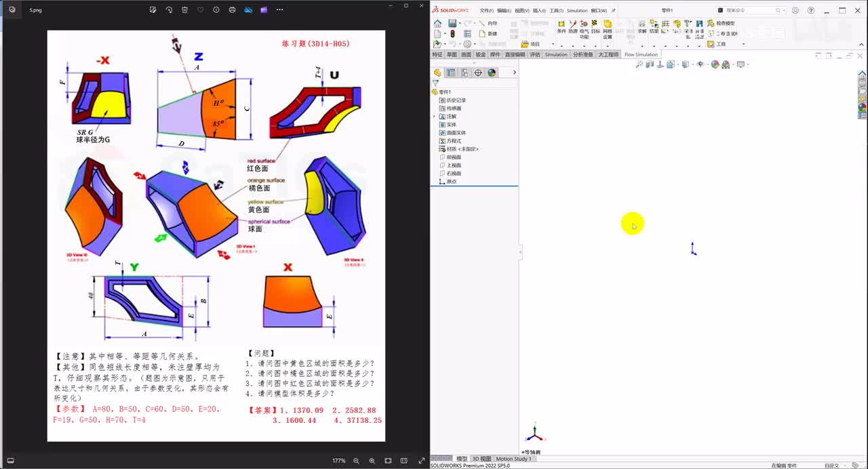Switch to the 曲面 surfaces tab
The height and width of the screenshot is (469, 868).
pyautogui.click(x=466, y=54)
